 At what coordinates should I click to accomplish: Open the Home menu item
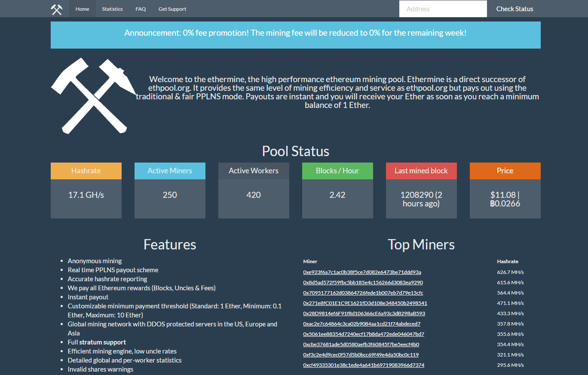pyautogui.click(x=83, y=9)
